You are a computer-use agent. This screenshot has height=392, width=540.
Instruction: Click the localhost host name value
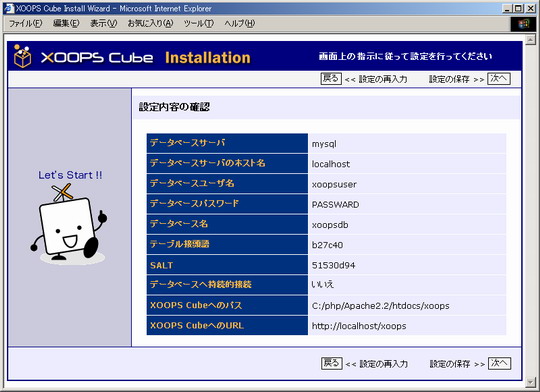coord(331,164)
